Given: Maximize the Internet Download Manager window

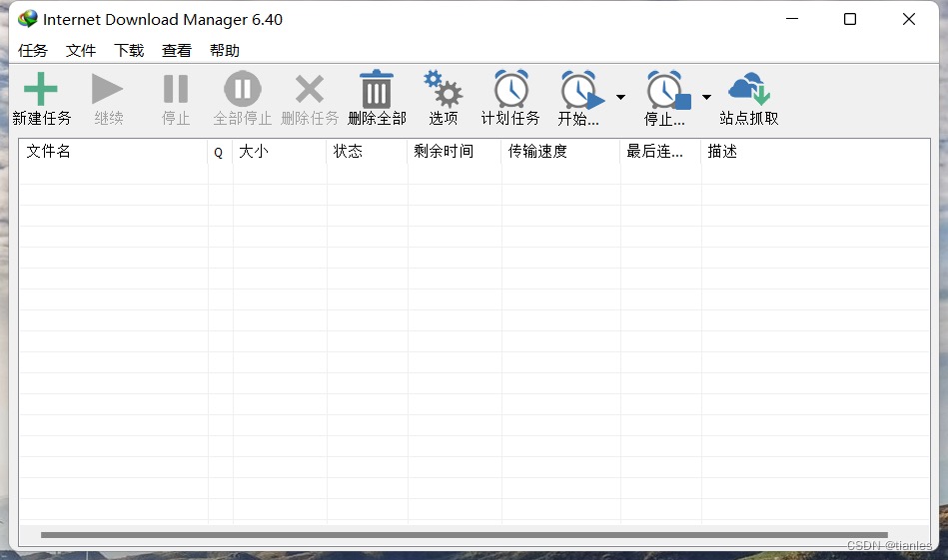Looking at the screenshot, I should [x=850, y=19].
